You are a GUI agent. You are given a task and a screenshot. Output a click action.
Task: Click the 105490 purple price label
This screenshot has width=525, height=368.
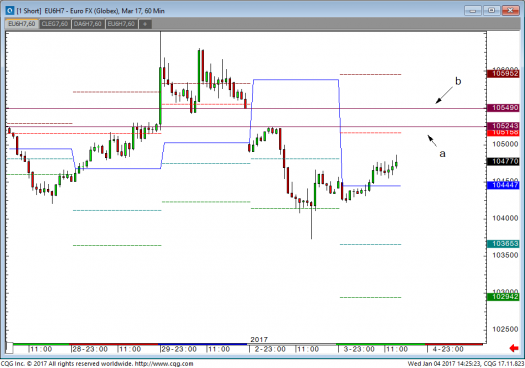click(x=503, y=107)
